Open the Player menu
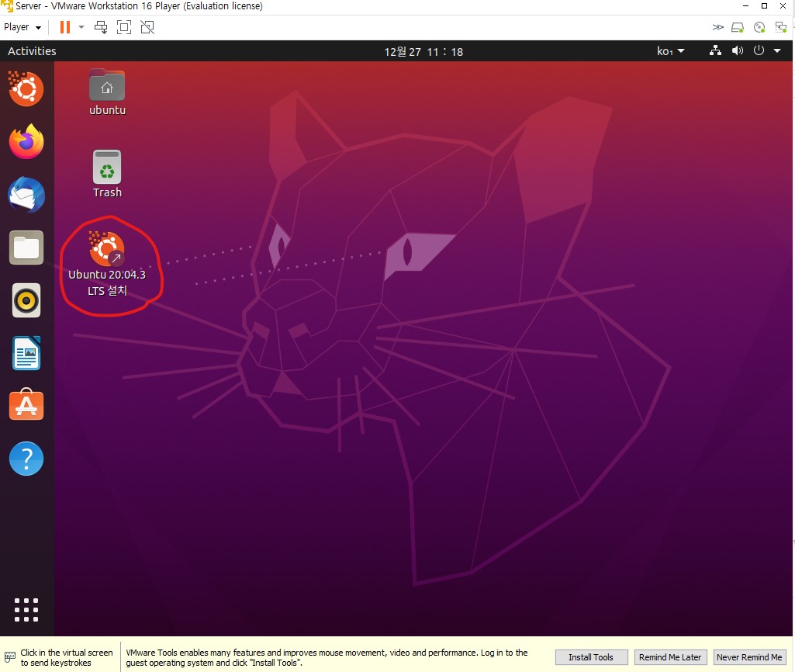Viewport: 795px width, 672px height. click(22, 27)
